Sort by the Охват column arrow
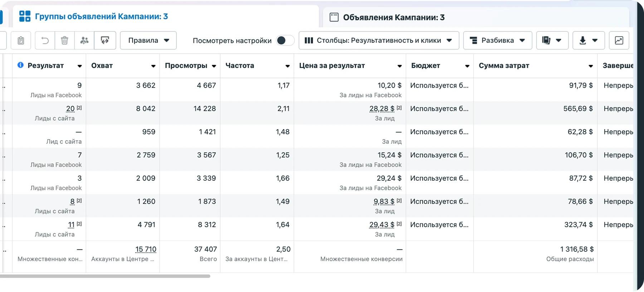644x292 pixels. [153, 66]
